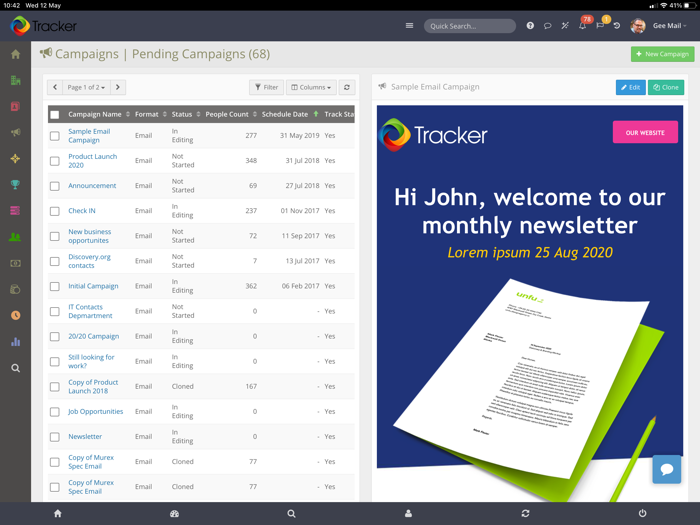Open the Job Opportunities campaign link
This screenshot has height=525, width=700.
pyautogui.click(x=95, y=411)
